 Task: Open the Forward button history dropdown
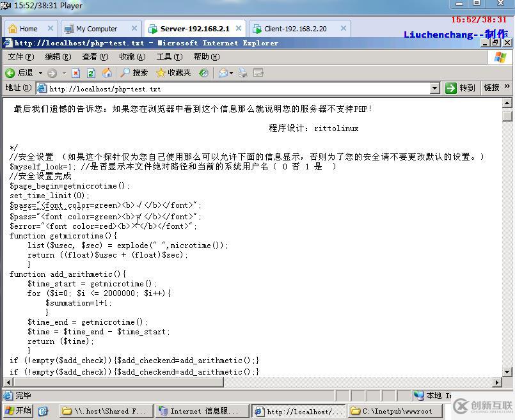64,73
